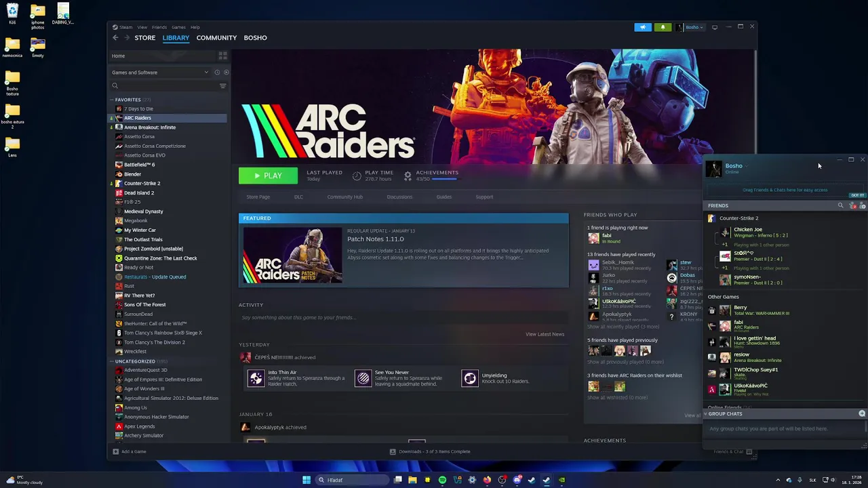Open the Help menu
868x488 pixels.
(x=195, y=27)
